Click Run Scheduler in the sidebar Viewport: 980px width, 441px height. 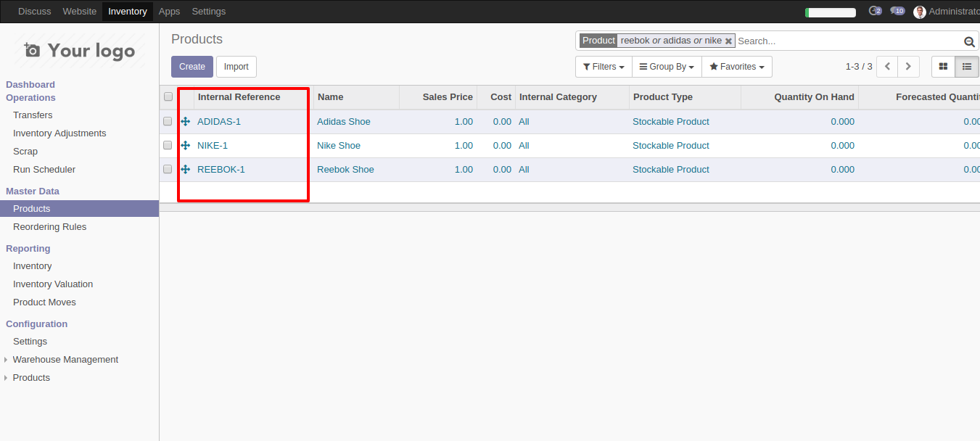44,170
